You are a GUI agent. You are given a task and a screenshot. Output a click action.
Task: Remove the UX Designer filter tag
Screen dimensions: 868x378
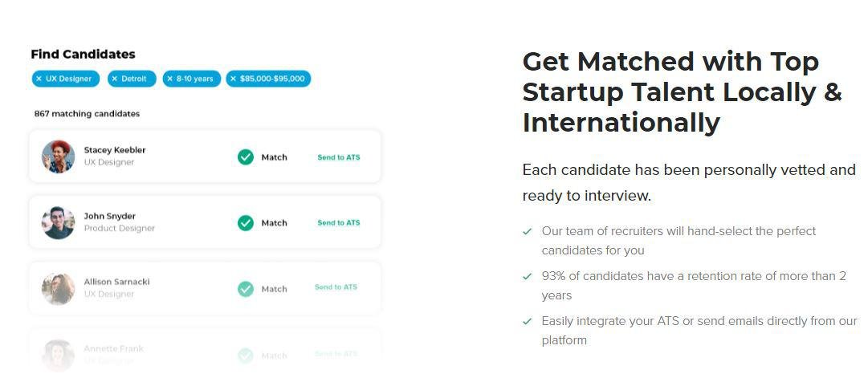click(x=39, y=79)
